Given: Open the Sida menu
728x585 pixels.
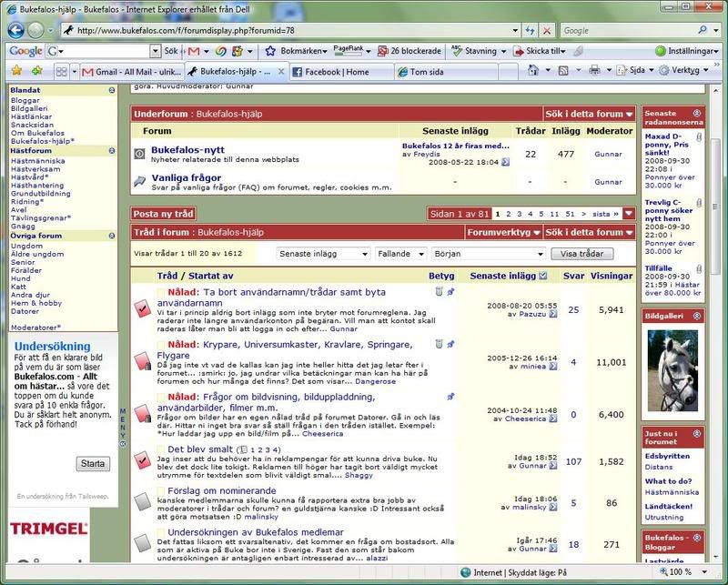Looking at the screenshot, I should tap(635, 70).
